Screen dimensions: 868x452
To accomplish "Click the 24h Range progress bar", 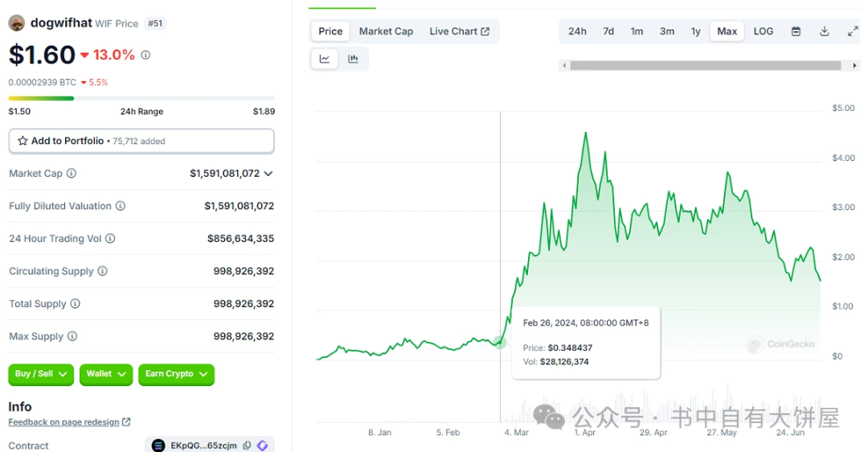I will [x=141, y=99].
